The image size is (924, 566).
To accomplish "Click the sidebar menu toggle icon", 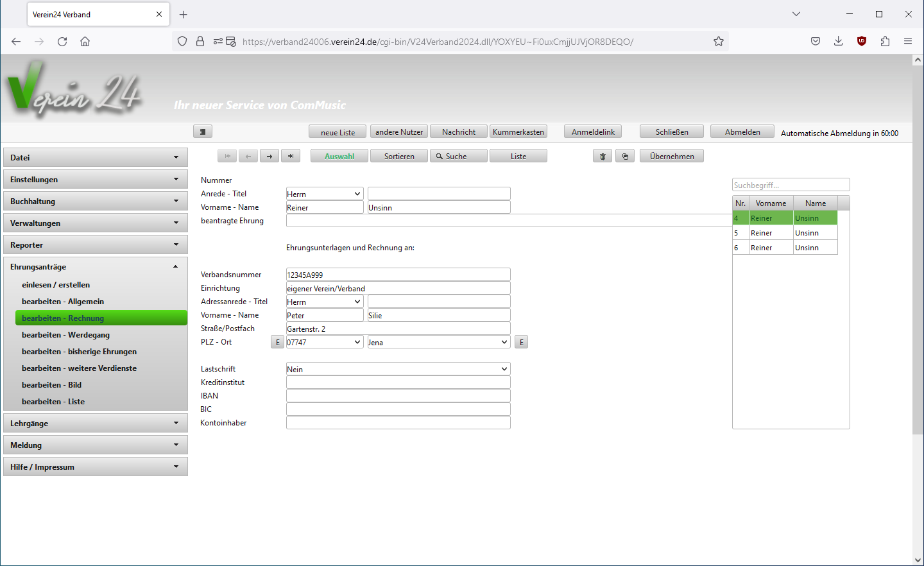I will 202,132.
